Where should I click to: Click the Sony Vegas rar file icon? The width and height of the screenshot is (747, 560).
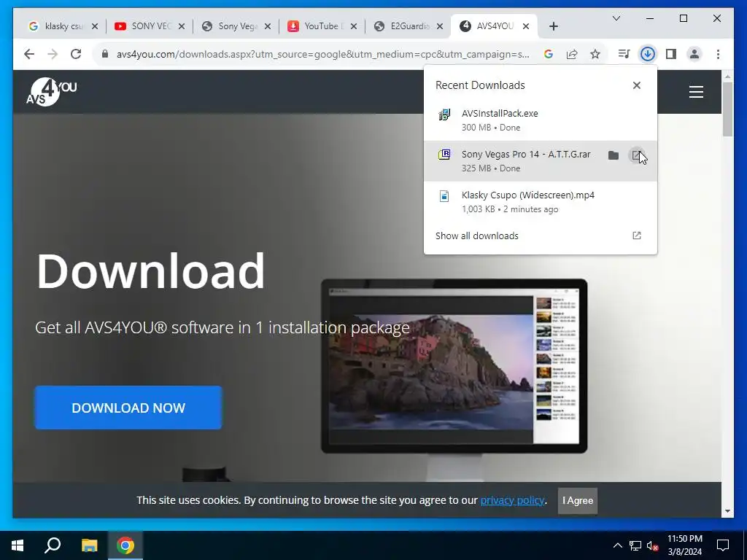pos(444,155)
